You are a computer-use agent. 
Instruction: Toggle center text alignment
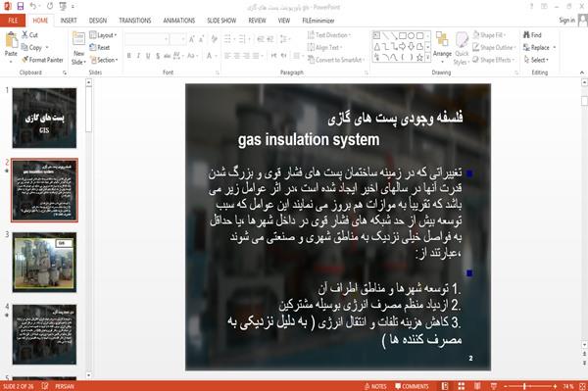236,56
